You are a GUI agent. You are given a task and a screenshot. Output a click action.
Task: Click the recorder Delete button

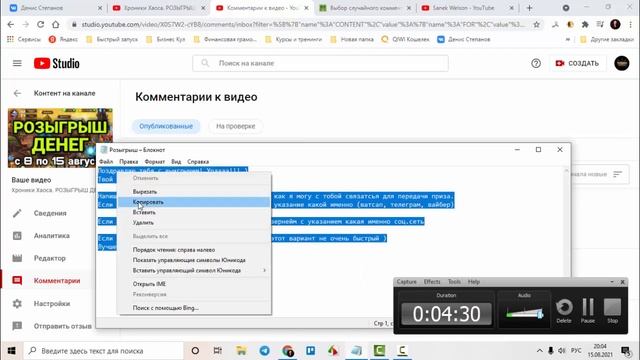pos(564,310)
